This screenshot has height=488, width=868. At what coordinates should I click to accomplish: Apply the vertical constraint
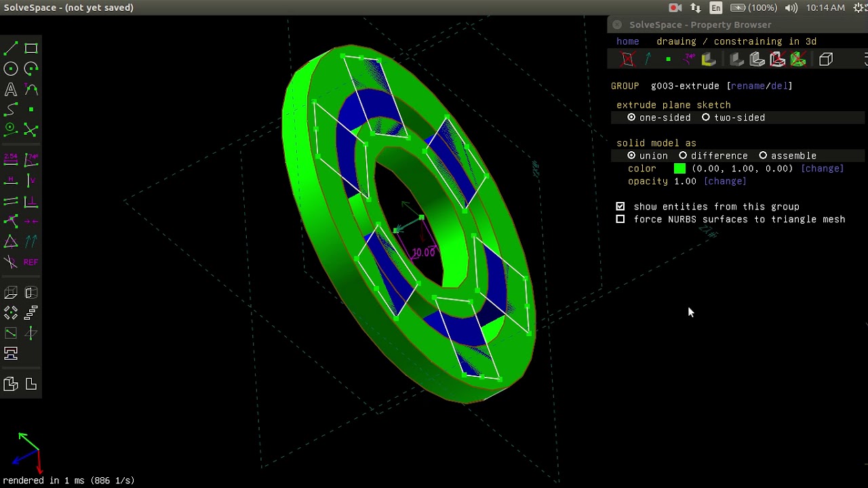point(31,180)
